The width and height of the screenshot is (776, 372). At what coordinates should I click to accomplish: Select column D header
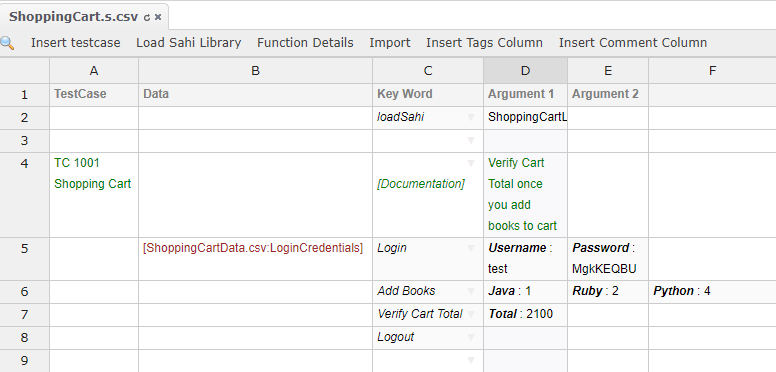pos(526,71)
